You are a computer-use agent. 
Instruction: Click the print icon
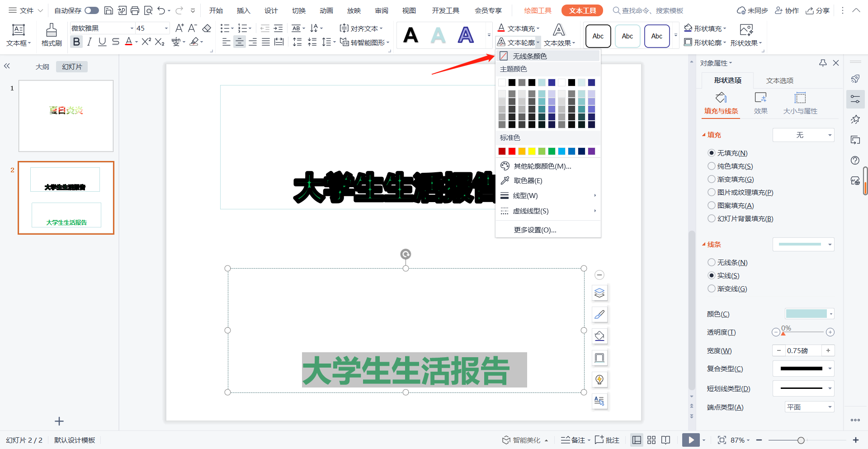coord(135,10)
